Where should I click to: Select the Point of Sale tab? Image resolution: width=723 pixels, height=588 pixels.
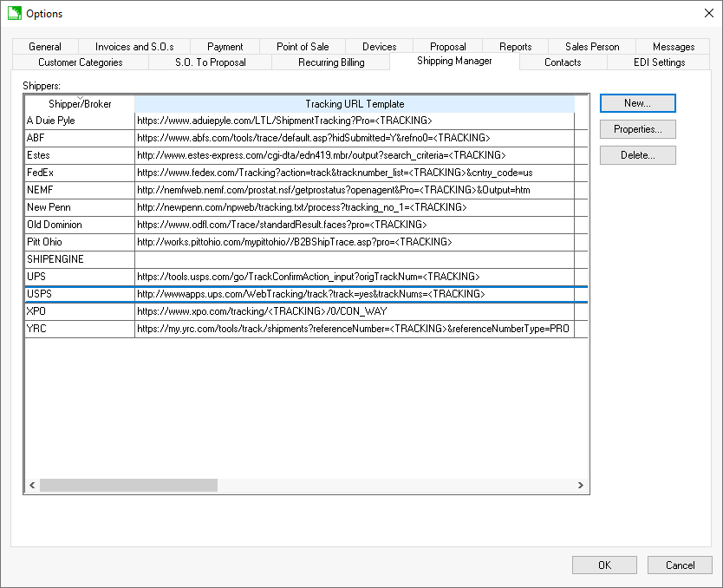(x=303, y=47)
